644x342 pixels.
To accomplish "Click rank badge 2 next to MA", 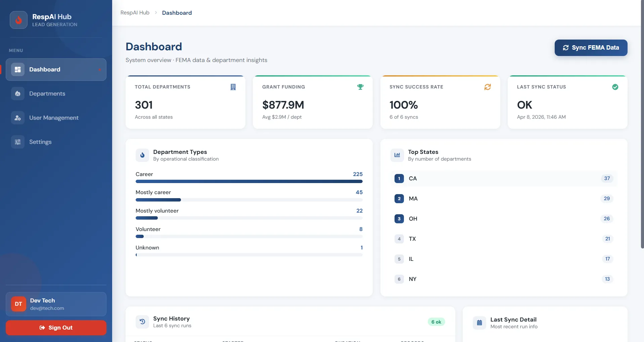I will coord(399,198).
